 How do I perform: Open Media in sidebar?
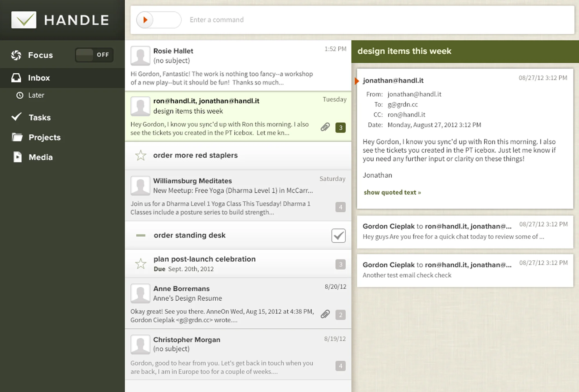[41, 157]
